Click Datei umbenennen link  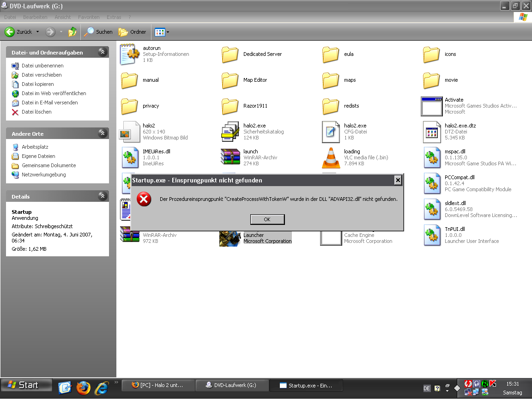[x=42, y=66]
